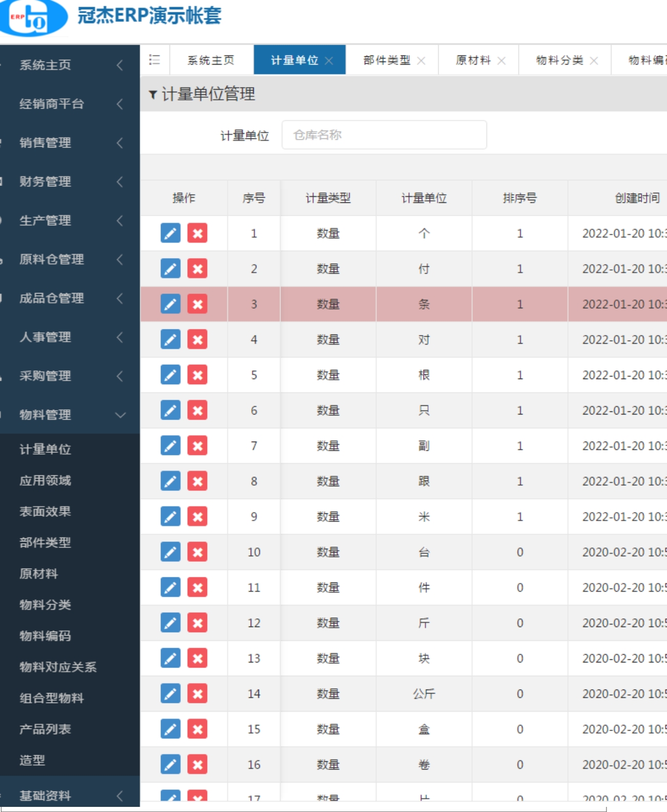Delete row 14 with unit 公斤
667x812 pixels.
click(197, 694)
